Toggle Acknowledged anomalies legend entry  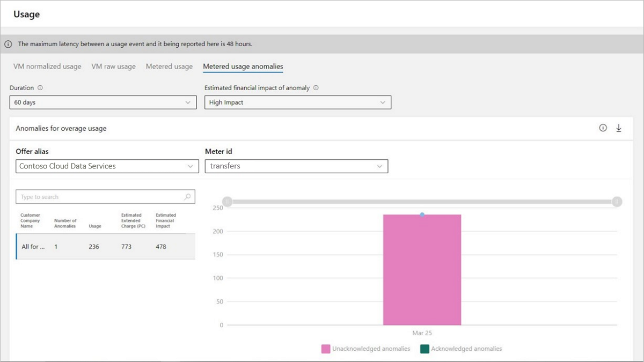pos(461,349)
